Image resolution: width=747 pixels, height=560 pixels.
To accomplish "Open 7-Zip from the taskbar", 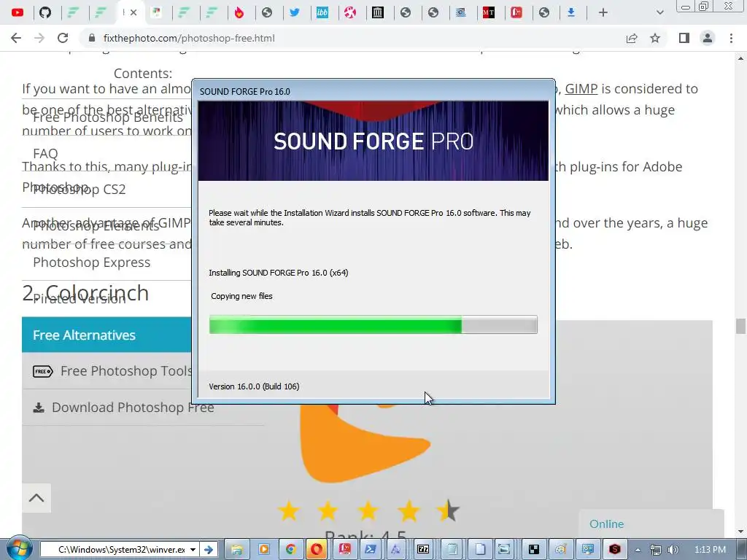I will 423,550.
